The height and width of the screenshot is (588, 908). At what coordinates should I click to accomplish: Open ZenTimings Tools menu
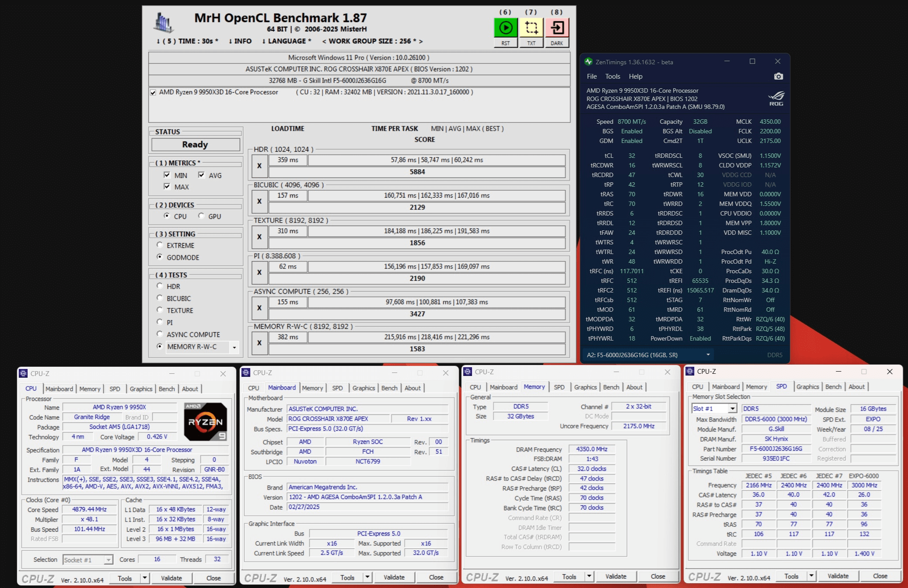[613, 77]
